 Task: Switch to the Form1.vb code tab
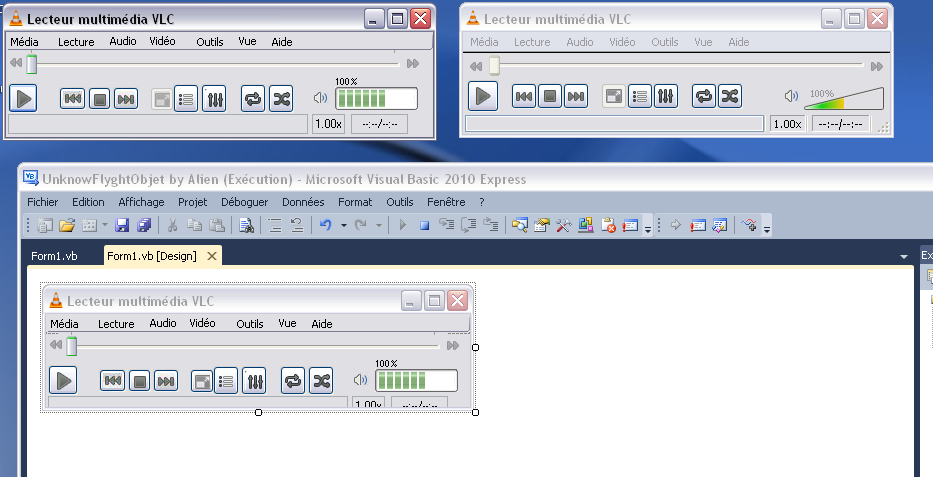pyautogui.click(x=54, y=256)
